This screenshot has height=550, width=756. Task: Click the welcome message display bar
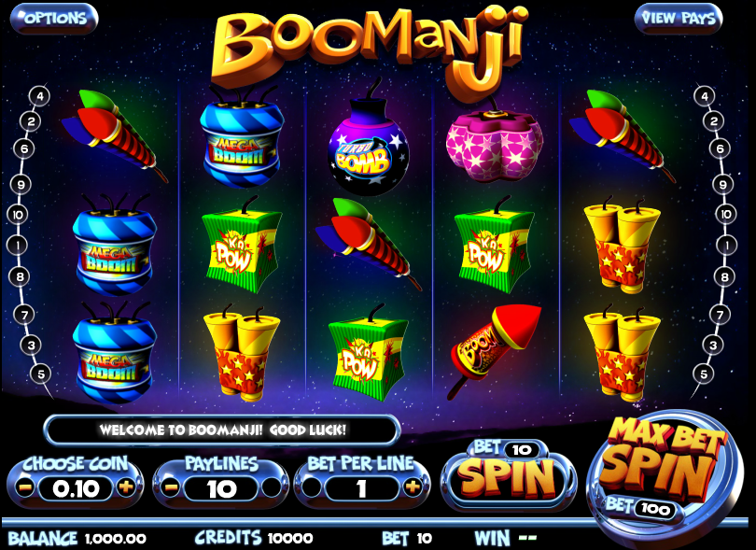pyautogui.click(x=222, y=430)
